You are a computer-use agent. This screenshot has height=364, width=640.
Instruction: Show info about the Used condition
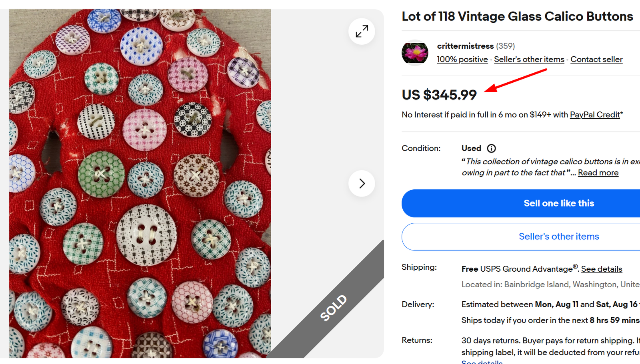(491, 149)
